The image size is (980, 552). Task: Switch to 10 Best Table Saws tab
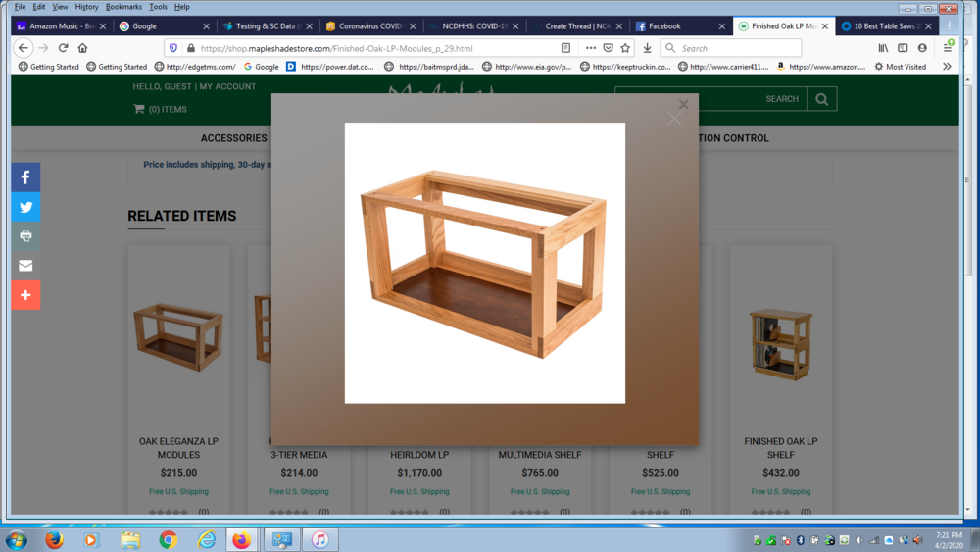pos(886,26)
